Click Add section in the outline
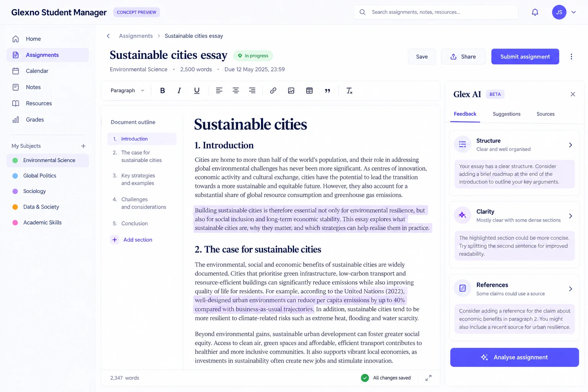 click(132, 240)
